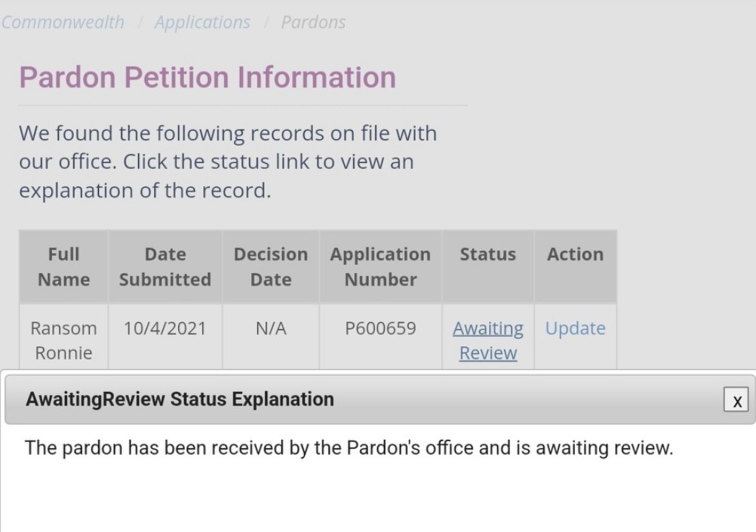Go to the Applications breadcrumb
Screen dimensions: 756x532
coord(202,23)
